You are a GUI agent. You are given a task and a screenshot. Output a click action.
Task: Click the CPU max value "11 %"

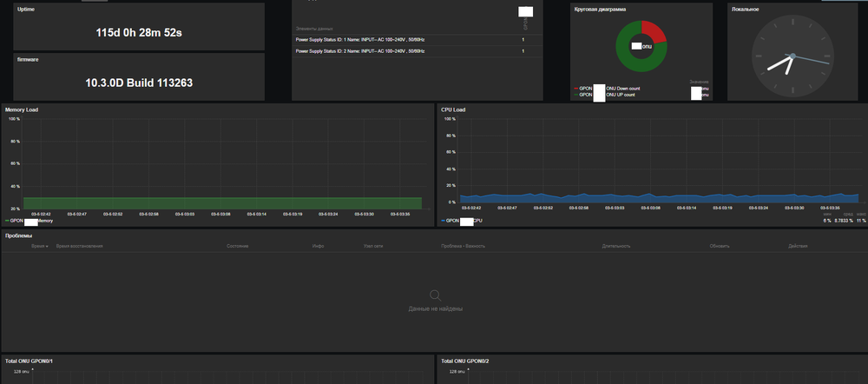pyautogui.click(x=861, y=221)
